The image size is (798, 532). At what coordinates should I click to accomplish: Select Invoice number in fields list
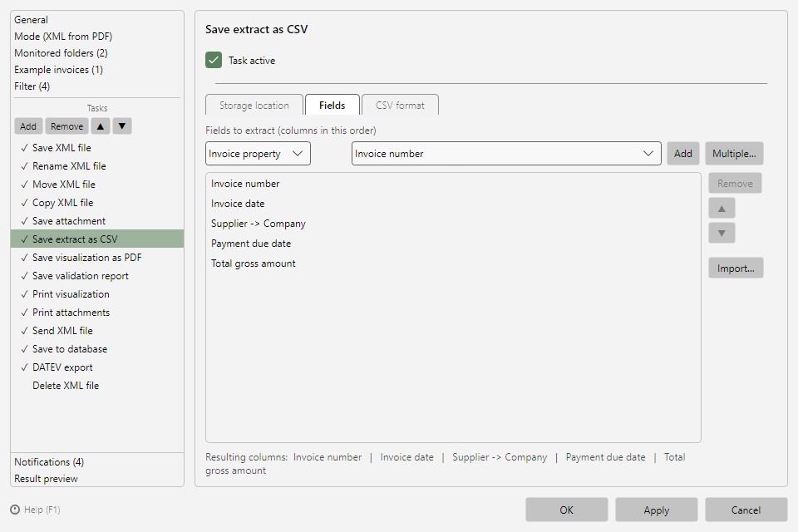pyautogui.click(x=453, y=184)
